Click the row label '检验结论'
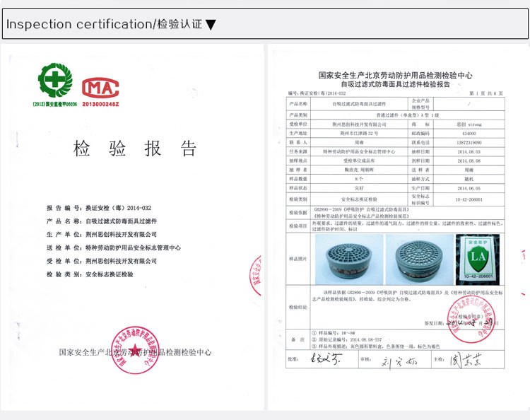 click(x=298, y=307)
